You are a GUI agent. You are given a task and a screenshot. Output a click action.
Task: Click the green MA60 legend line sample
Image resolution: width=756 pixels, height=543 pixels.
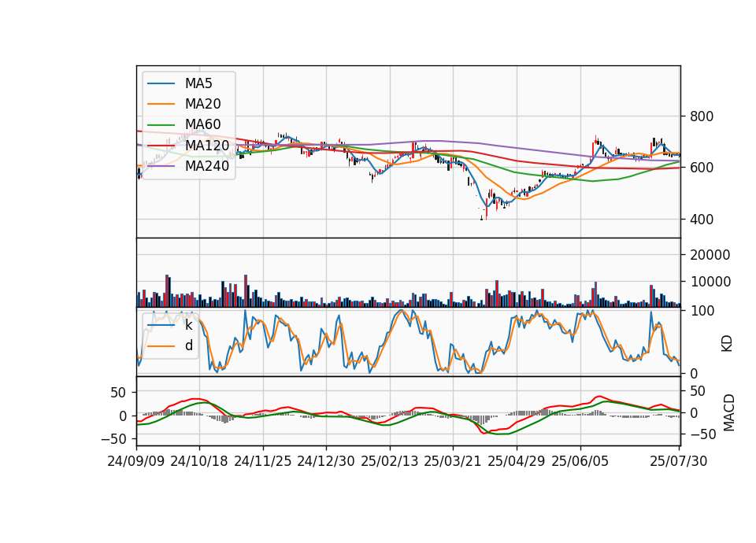tap(161, 125)
